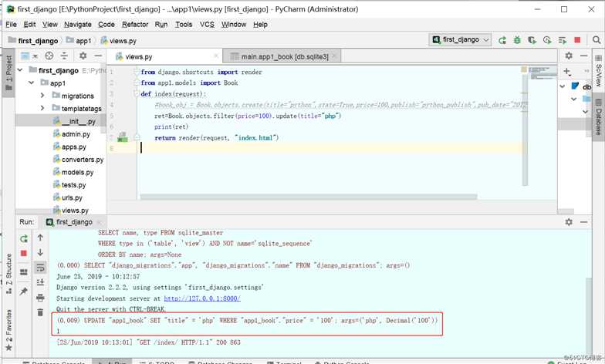Image resolution: width=605 pixels, height=364 pixels.
Task: Open tests.py in project tree
Action: [x=69, y=185]
